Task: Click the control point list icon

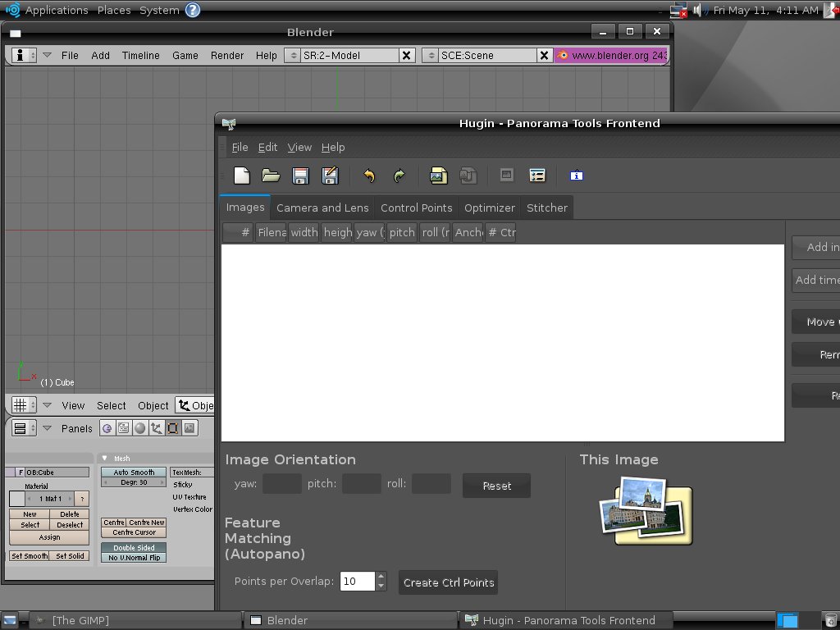Action: pyautogui.click(x=537, y=176)
